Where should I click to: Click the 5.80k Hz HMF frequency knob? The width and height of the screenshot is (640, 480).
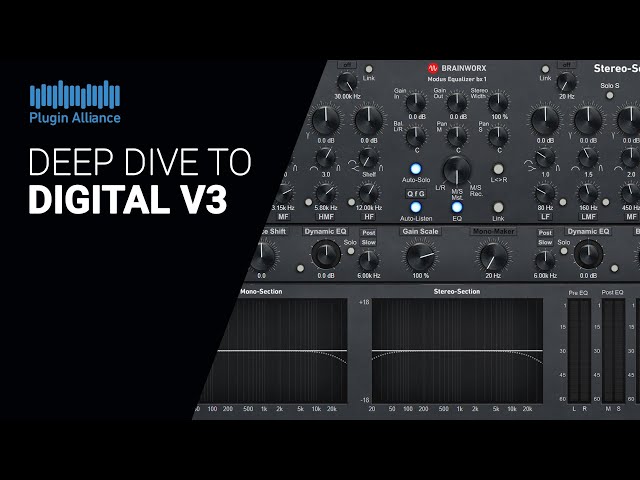point(326,193)
